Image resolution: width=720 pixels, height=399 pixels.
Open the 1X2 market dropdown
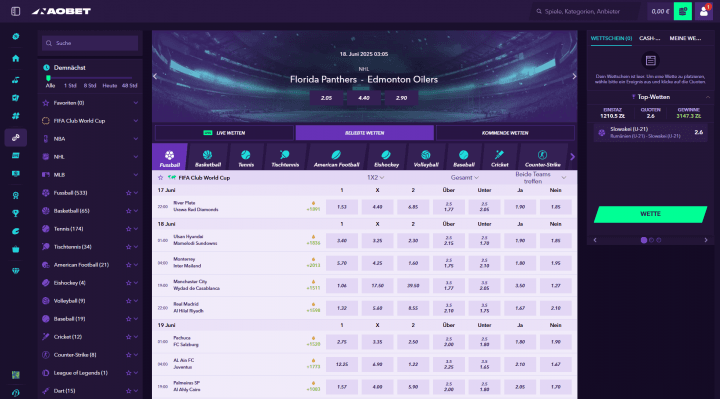375,178
